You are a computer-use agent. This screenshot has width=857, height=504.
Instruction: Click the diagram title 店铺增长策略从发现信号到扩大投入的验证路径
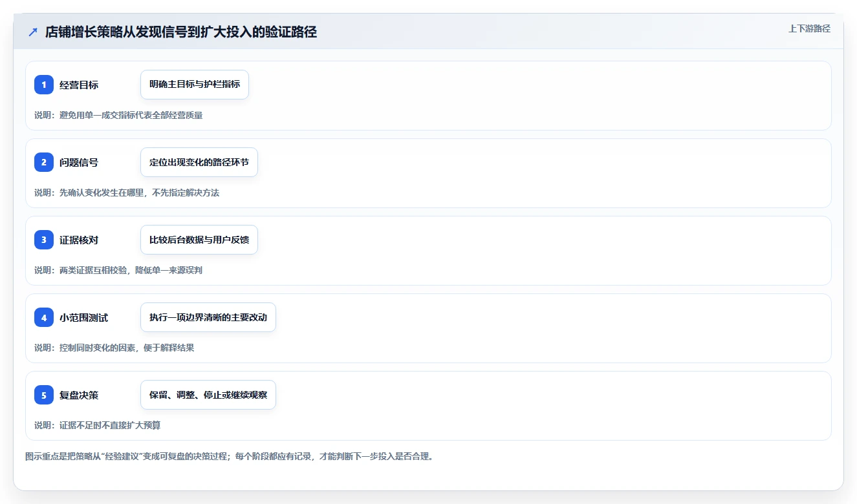click(181, 32)
